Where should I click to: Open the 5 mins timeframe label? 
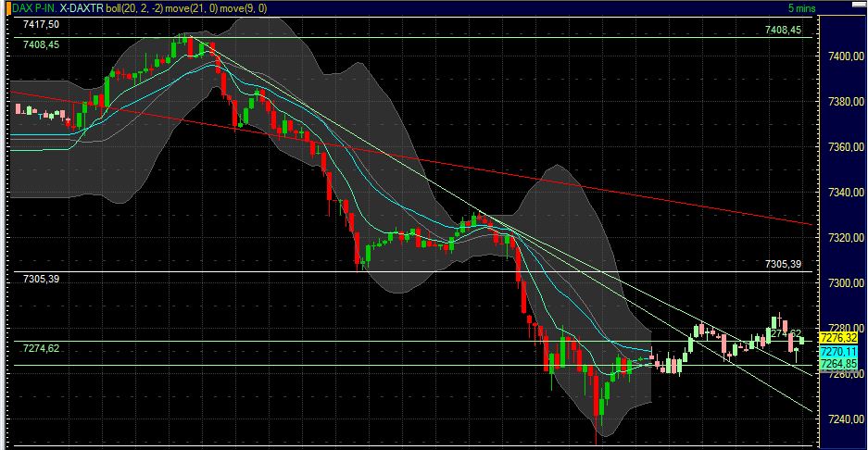tap(801, 8)
